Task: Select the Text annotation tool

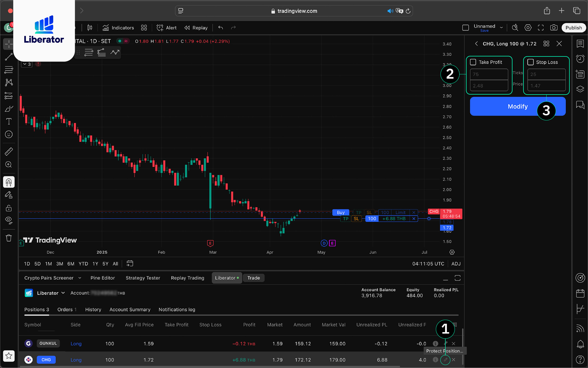Action: (x=9, y=121)
